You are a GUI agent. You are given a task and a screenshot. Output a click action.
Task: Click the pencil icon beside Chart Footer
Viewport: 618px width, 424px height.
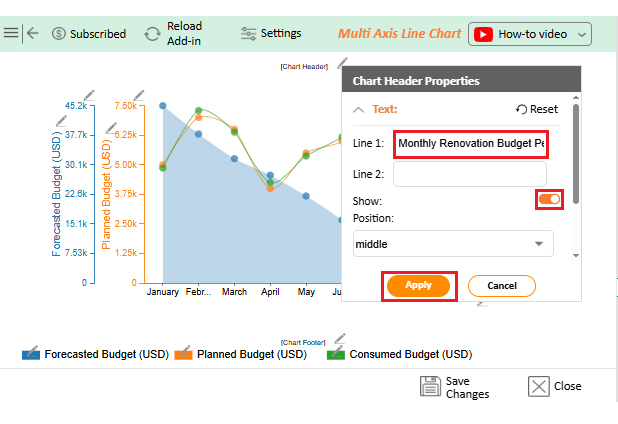340,338
